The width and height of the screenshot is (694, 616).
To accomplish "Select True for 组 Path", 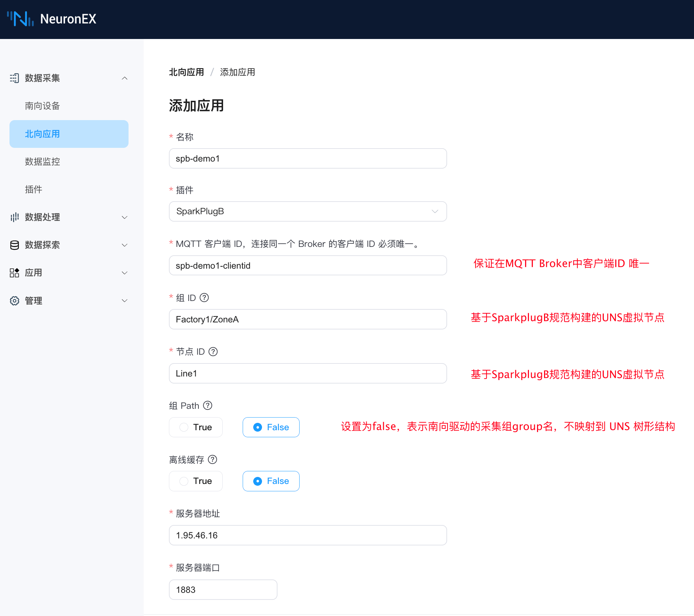I will pos(196,427).
